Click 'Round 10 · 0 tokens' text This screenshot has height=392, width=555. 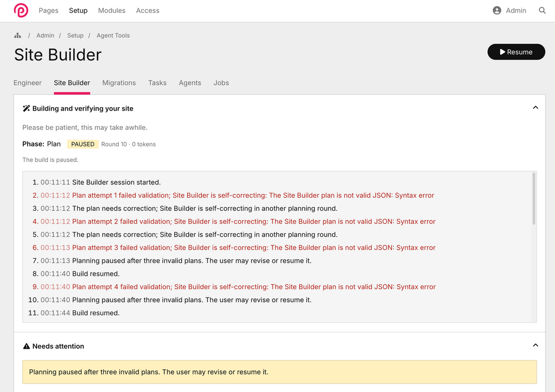pos(129,144)
